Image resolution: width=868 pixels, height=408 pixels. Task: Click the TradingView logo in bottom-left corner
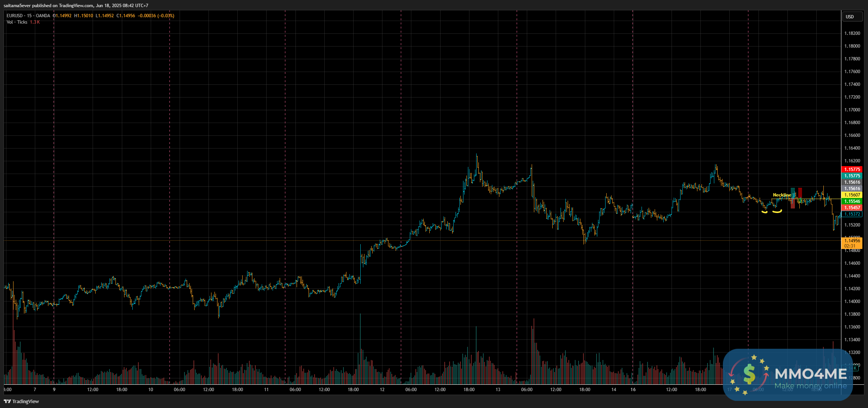(x=21, y=401)
